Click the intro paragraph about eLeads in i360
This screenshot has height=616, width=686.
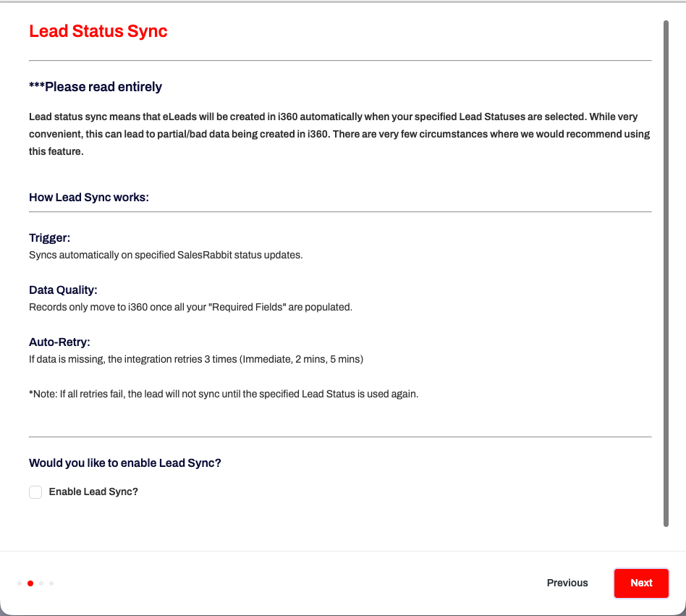click(339, 134)
